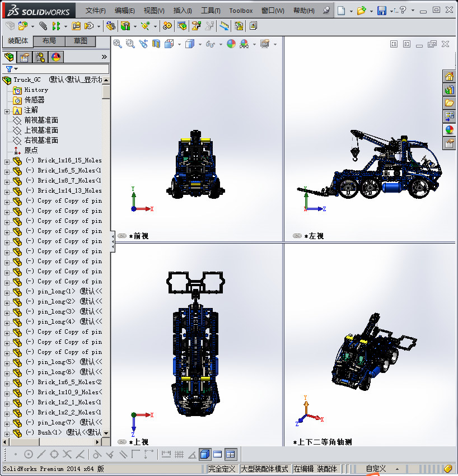Click the Display Style cube icon
The image size is (458, 476).
[190, 44]
